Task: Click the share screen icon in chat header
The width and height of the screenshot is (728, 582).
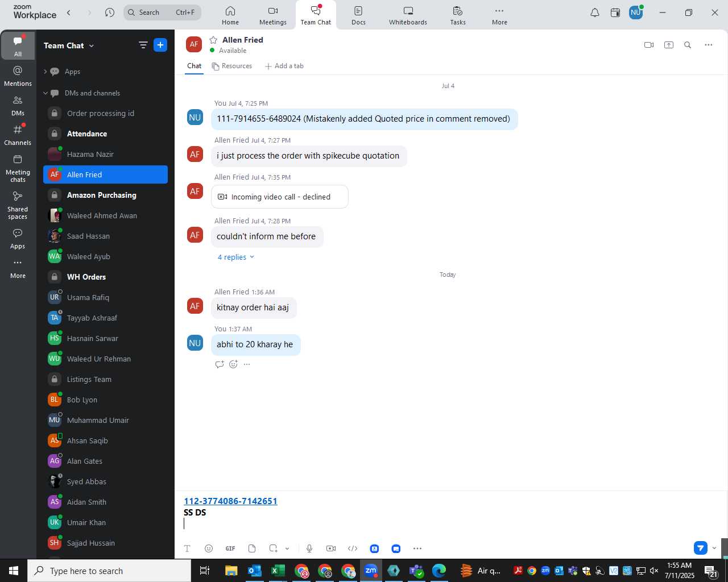Action: click(669, 45)
